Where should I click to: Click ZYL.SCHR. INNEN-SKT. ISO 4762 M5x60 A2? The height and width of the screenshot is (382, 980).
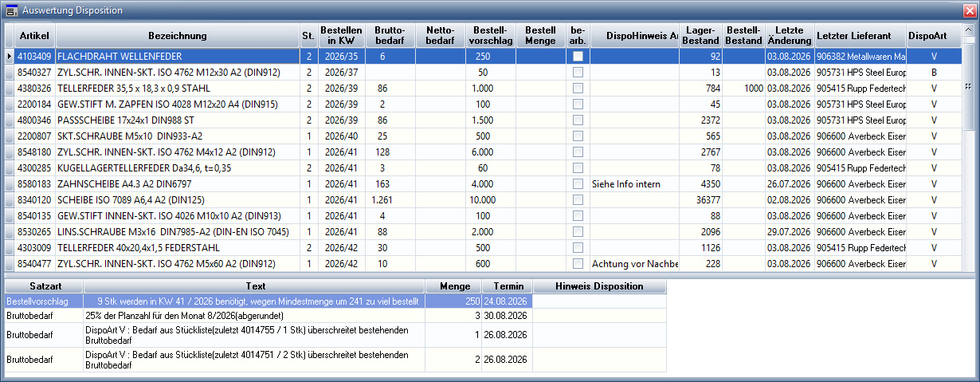[167, 264]
